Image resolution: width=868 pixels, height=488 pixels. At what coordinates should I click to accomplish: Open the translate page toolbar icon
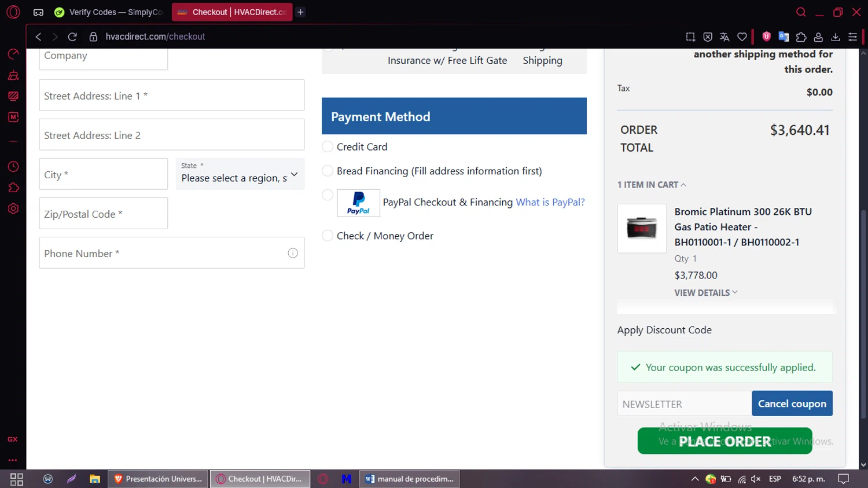[x=724, y=36]
